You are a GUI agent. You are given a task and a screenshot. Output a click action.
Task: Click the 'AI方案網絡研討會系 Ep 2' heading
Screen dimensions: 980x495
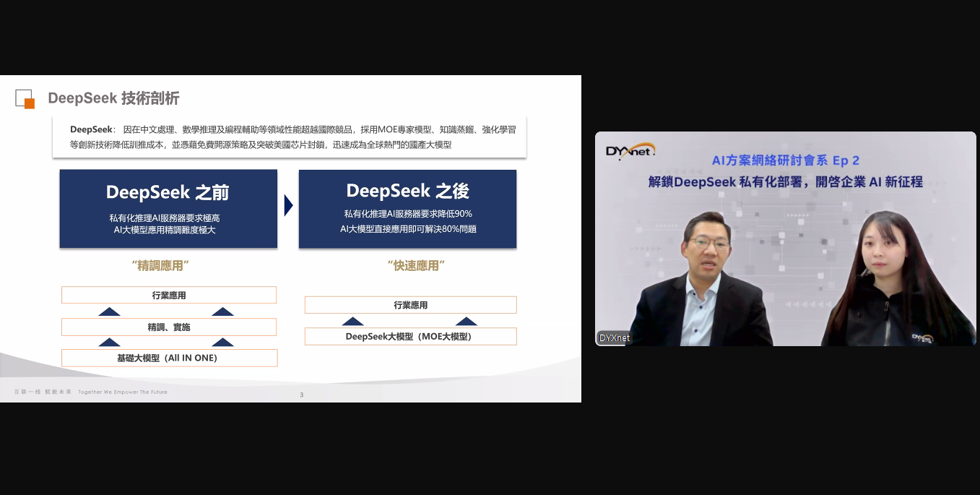[785, 160]
